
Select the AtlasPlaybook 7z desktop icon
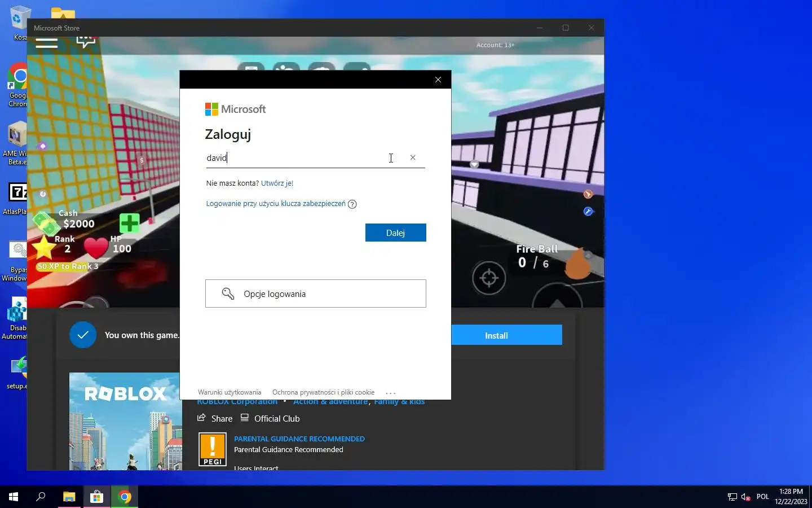pyautogui.click(x=16, y=199)
